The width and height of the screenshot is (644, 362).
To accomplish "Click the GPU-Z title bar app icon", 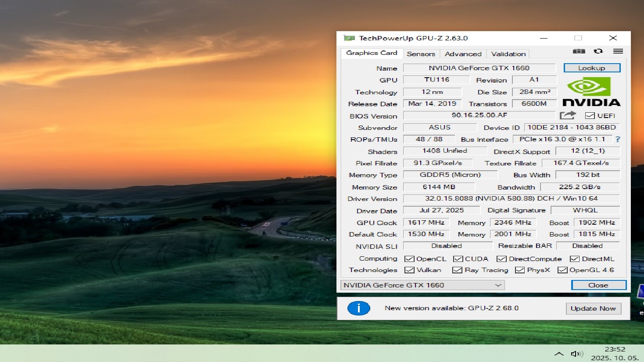I will (349, 38).
